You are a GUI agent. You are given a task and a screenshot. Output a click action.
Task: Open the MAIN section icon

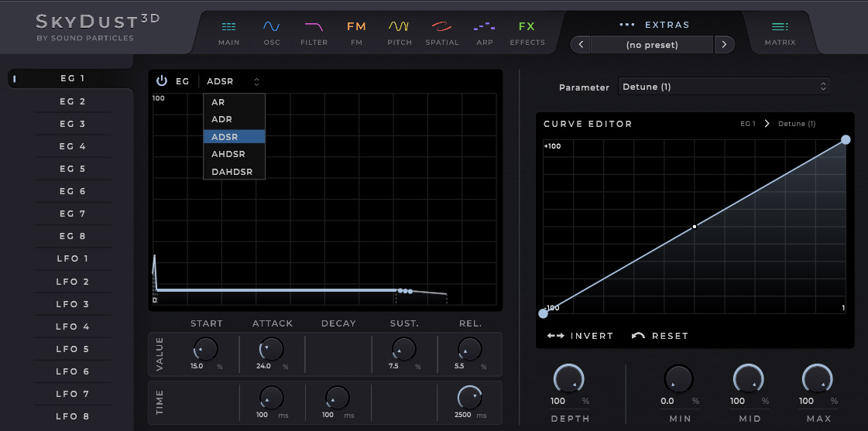coord(228,32)
